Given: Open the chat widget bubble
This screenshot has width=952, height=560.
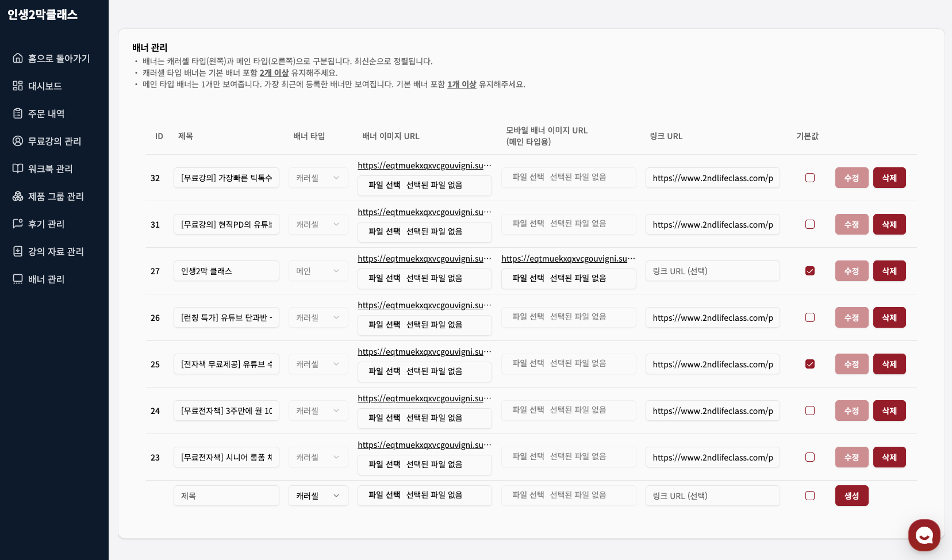Looking at the screenshot, I should tap(924, 535).
